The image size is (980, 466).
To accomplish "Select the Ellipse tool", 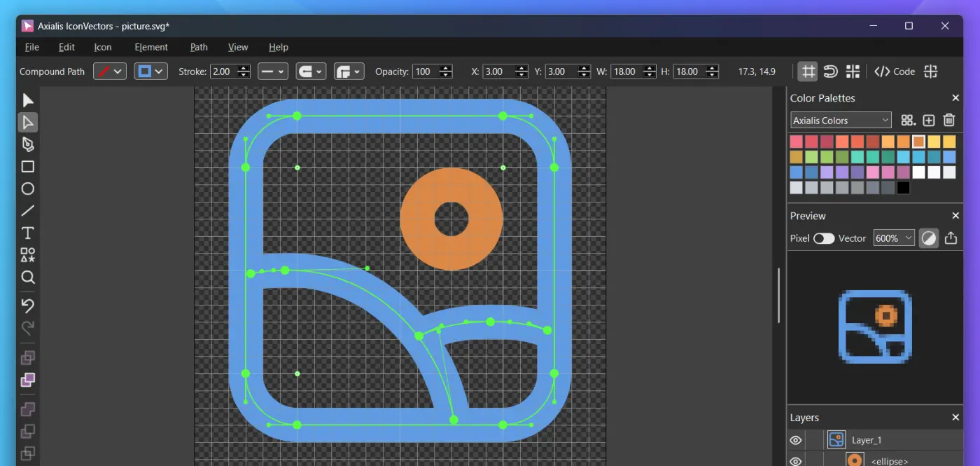I will 28,189.
